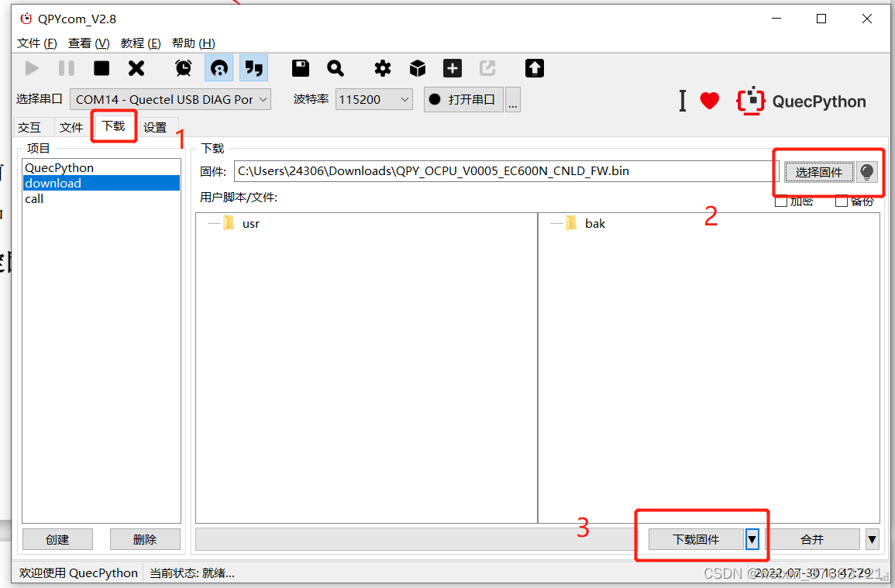Switch to the 下载 tab
The height and width of the screenshot is (588, 895).
pos(114,126)
